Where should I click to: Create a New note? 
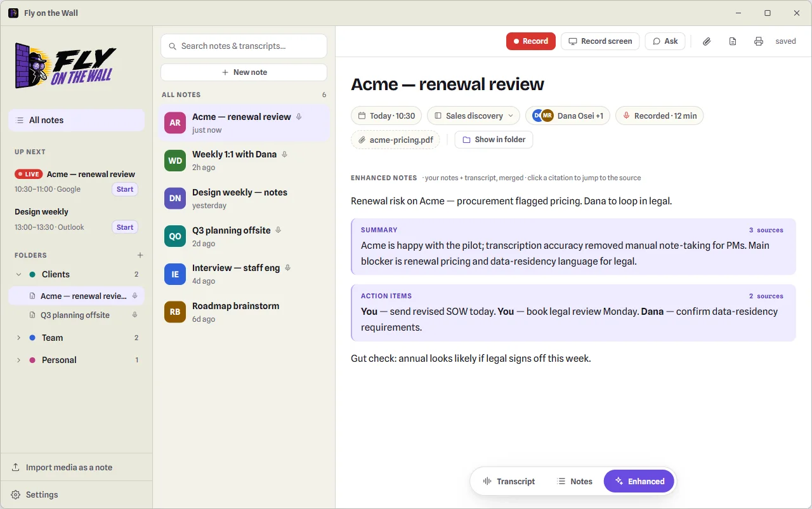tap(244, 72)
